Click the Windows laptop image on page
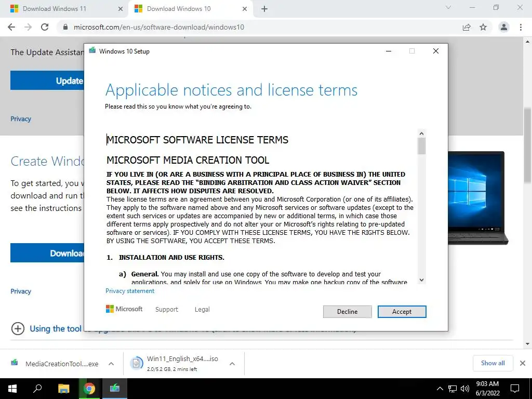 (478, 197)
